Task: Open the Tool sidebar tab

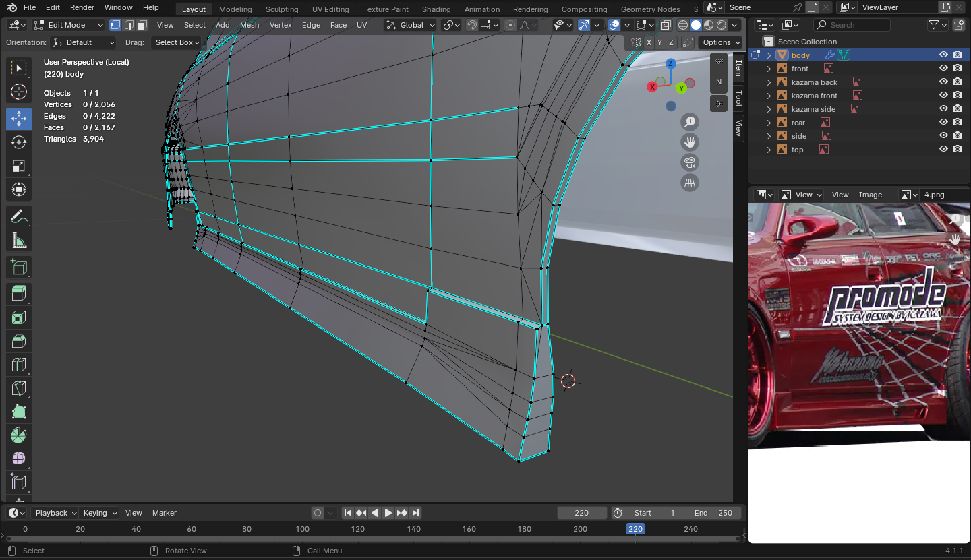Action: point(738,98)
